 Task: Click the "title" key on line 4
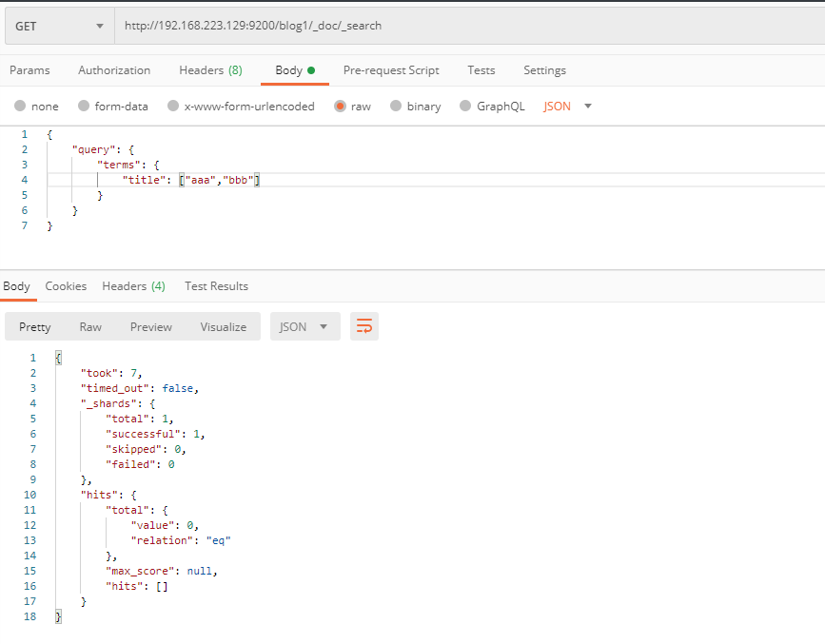click(x=145, y=180)
